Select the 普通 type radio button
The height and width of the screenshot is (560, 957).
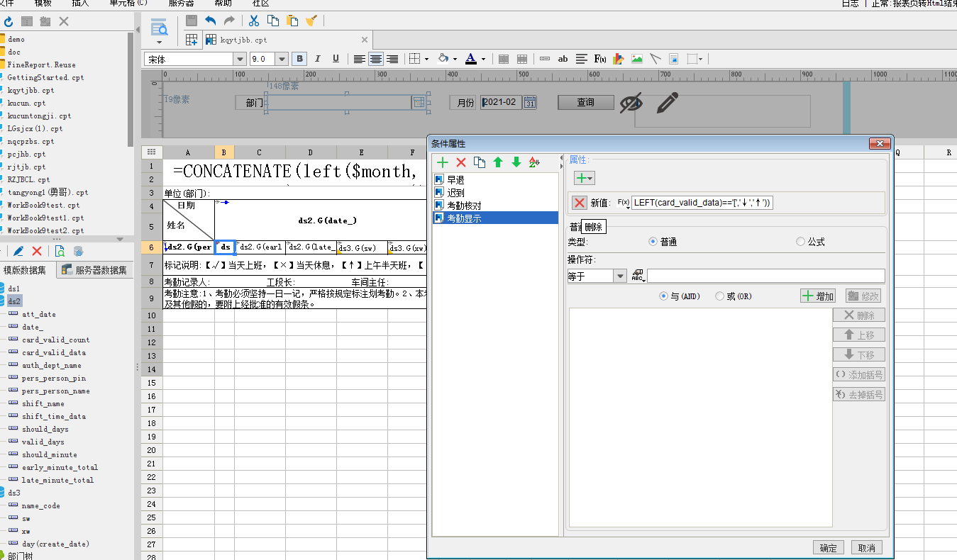[653, 242]
